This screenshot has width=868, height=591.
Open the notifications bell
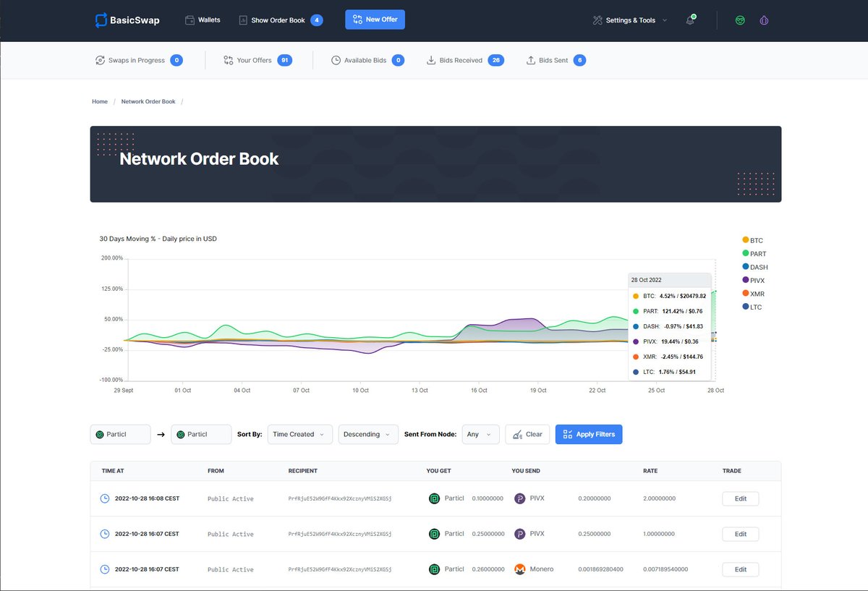coord(690,20)
